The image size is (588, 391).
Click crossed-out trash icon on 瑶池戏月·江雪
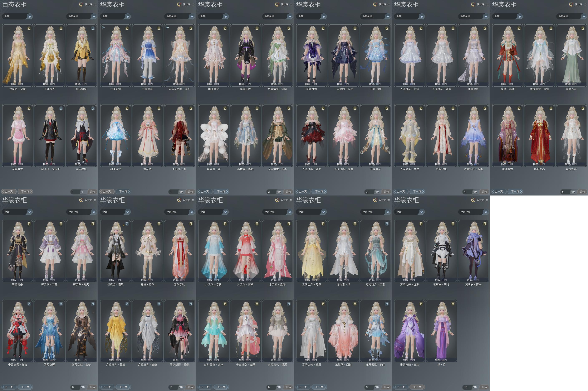[387, 224]
